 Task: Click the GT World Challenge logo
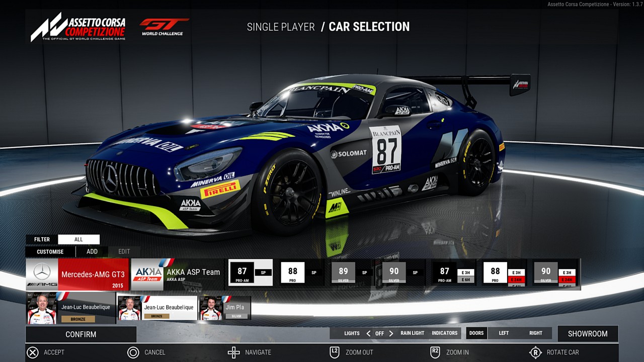[163, 27]
